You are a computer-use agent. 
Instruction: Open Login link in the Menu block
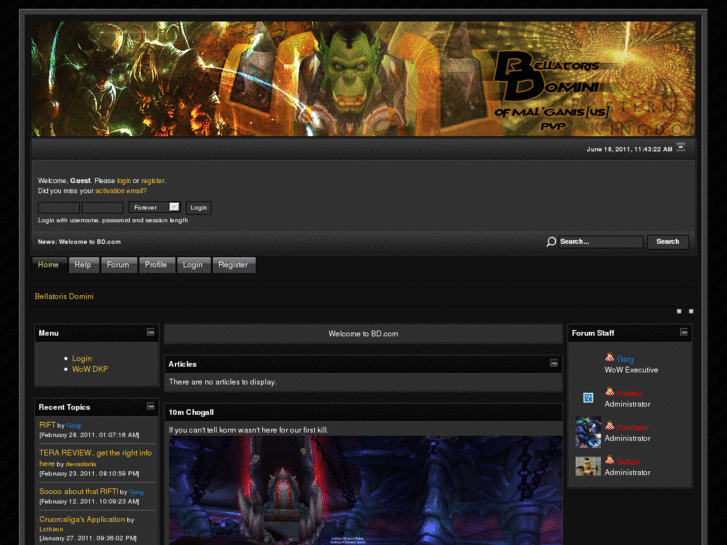[x=82, y=359]
